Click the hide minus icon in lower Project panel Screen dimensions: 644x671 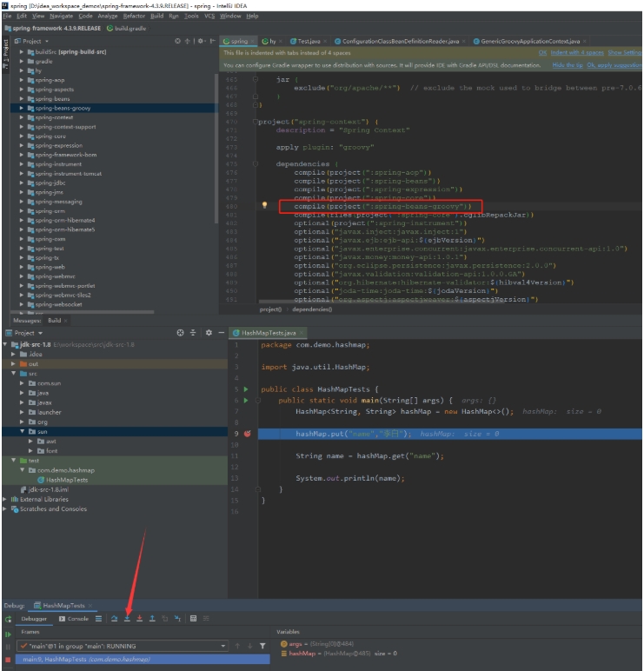[222, 333]
